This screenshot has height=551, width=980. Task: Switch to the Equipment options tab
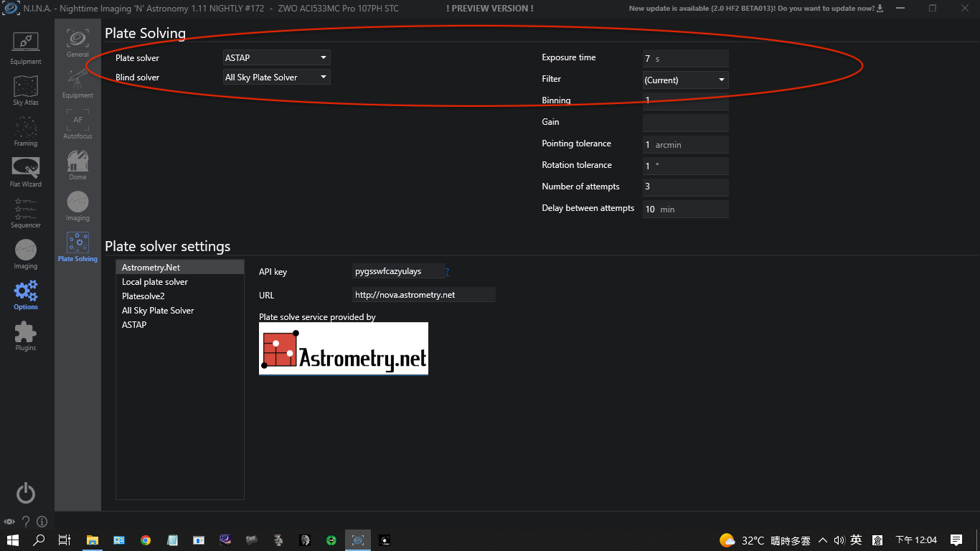77,83
